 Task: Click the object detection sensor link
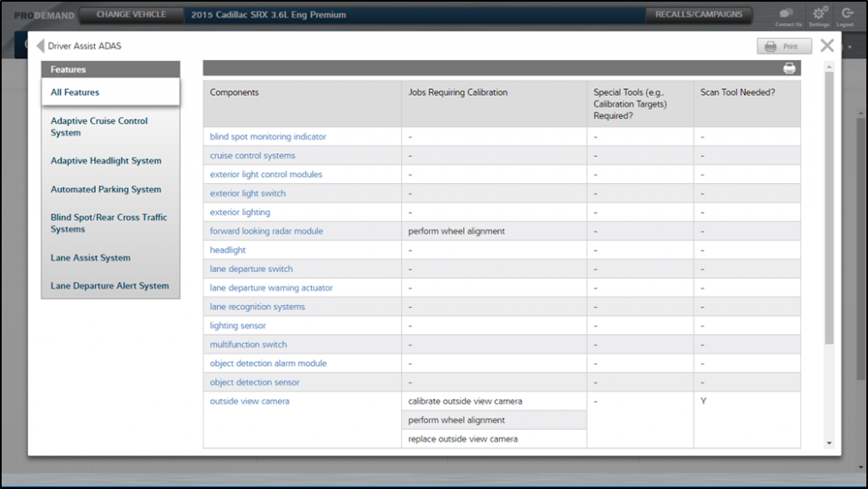254,382
